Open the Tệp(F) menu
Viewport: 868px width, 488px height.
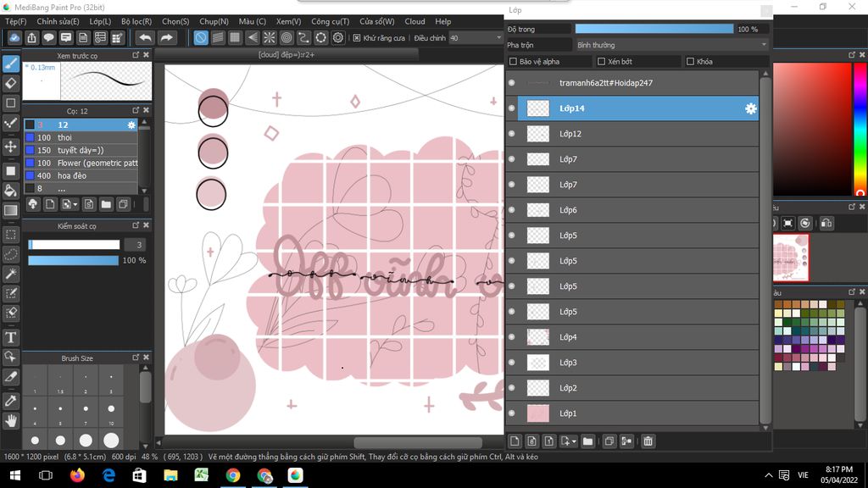15,21
